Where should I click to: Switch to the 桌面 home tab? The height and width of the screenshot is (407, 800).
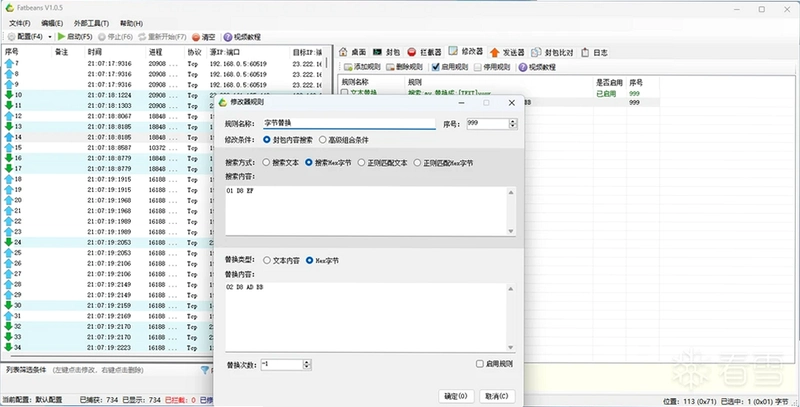(x=353, y=52)
